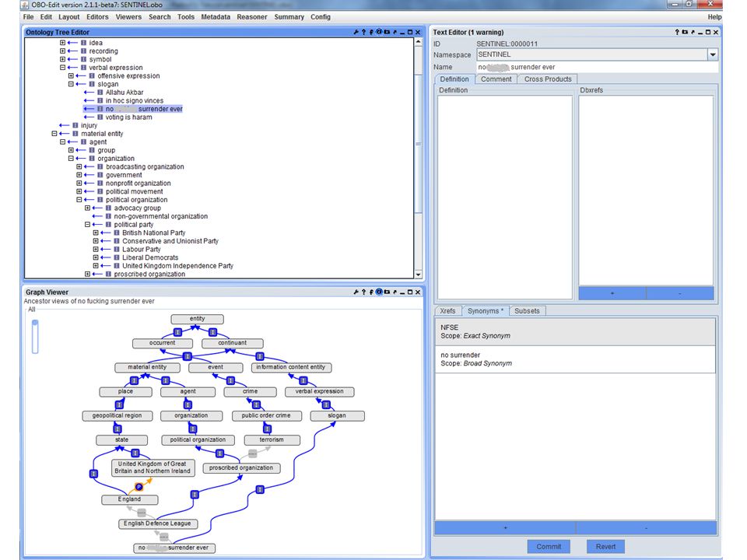Click the term icon beside 'Allahu Akbar'
Image resolution: width=747 pixels, height=560 pixels.
pyautogui.click(x=100, y=93)
